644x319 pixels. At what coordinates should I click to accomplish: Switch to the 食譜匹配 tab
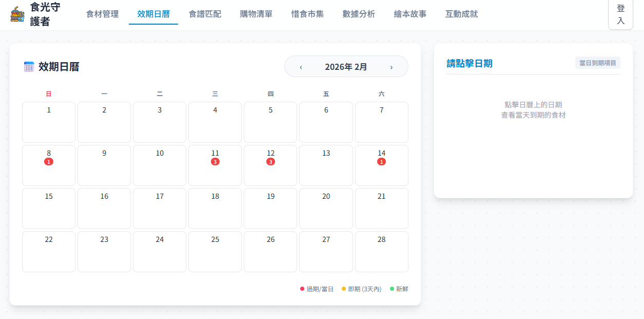coord(205,14)
